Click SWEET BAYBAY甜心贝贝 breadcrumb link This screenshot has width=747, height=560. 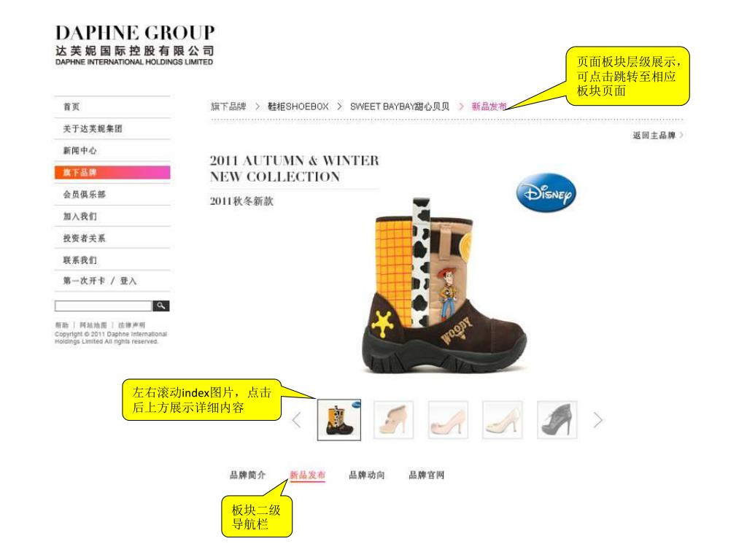[400, 106]
